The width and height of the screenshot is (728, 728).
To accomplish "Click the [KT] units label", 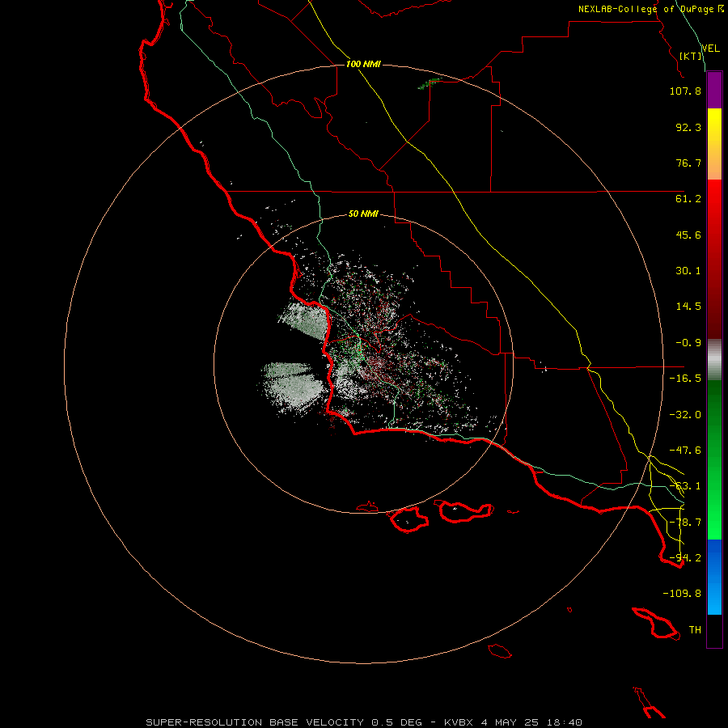I will (x=691, y=56).
